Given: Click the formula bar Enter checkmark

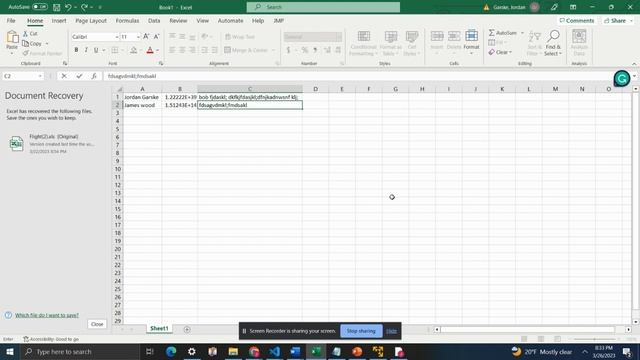Looking at the screenshot, I should 79,76.
